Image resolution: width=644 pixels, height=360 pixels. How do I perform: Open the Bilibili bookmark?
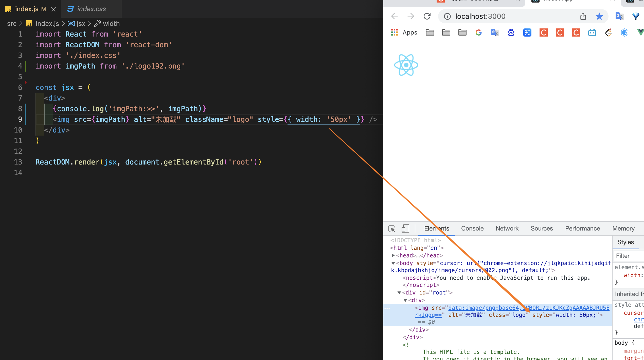592,32
